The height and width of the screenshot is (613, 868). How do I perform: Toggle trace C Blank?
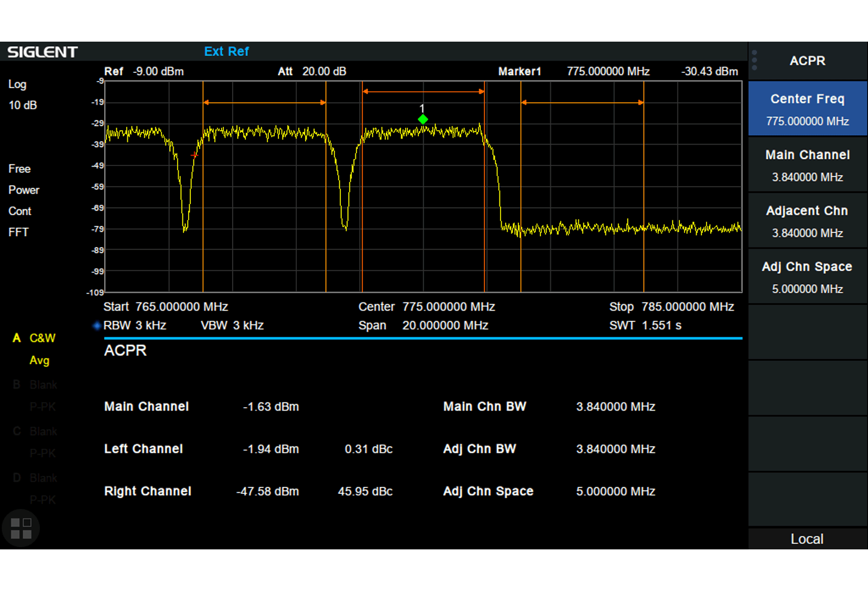(36, 431)
